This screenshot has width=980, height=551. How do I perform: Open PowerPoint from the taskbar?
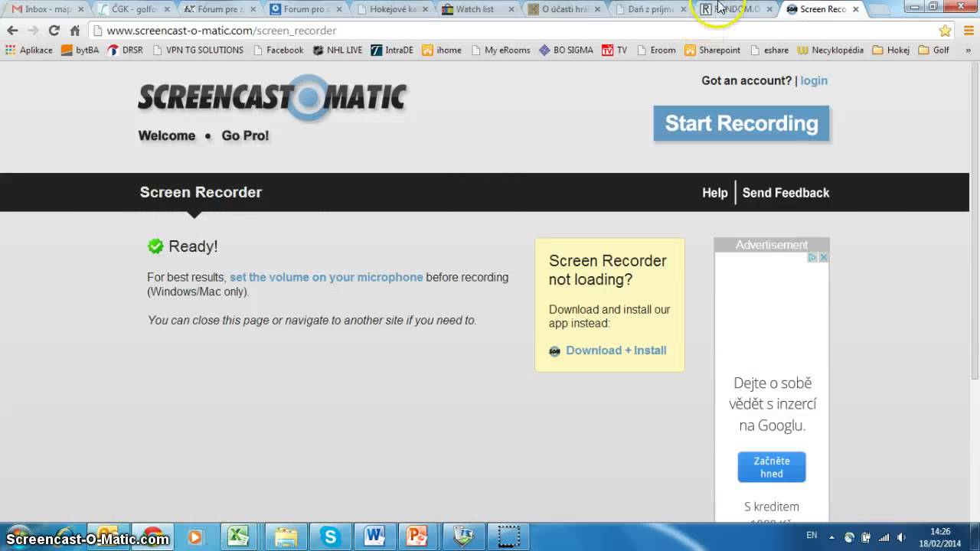point(417,536)
